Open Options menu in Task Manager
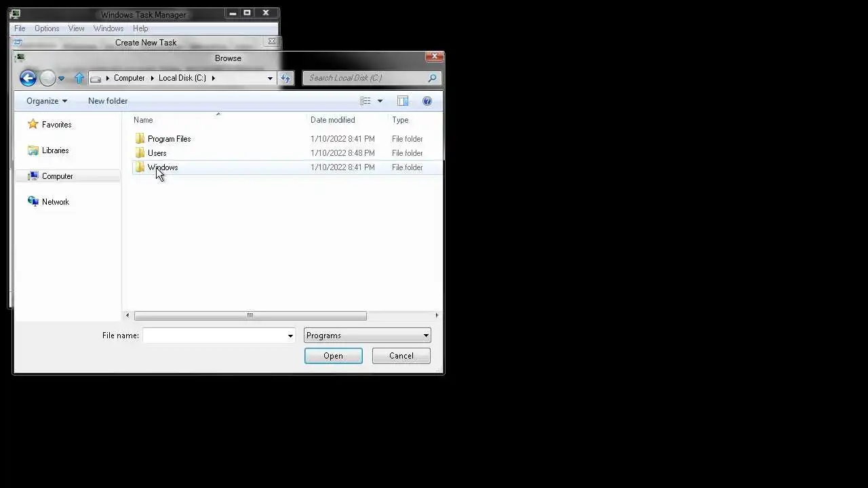Image resolution: width=868 pixels, height=488 pixels. coord(47,28)
